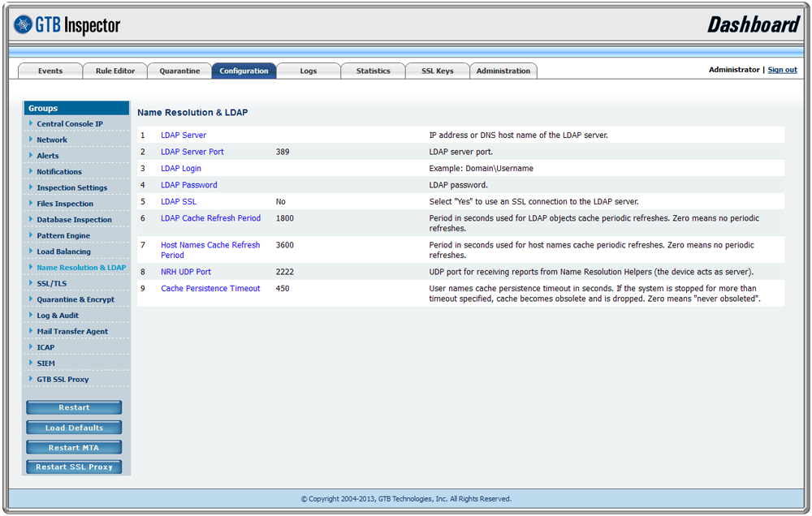Click the arrow icon beside Pattern Engine

point(31,235)
